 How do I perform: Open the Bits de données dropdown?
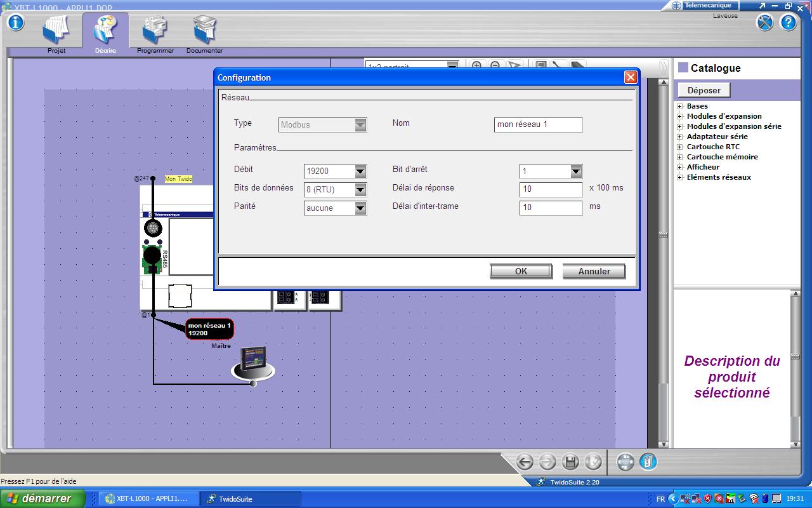[360, 189]
